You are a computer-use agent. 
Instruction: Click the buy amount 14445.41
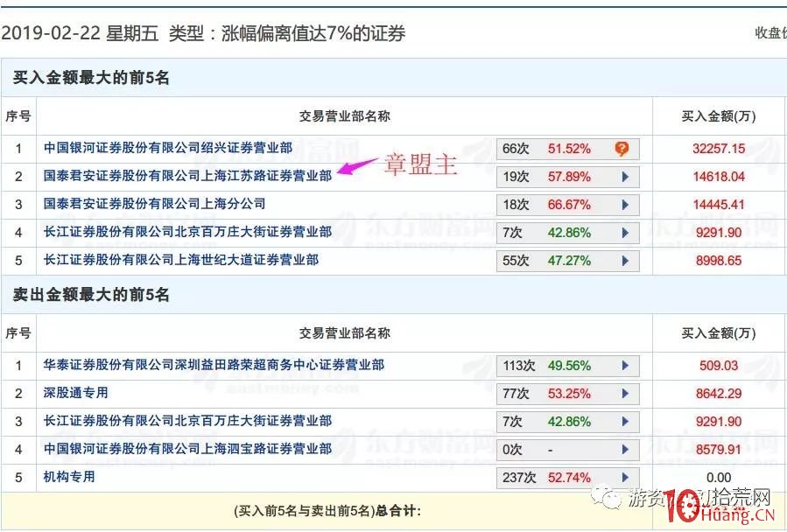pos(719,205)
